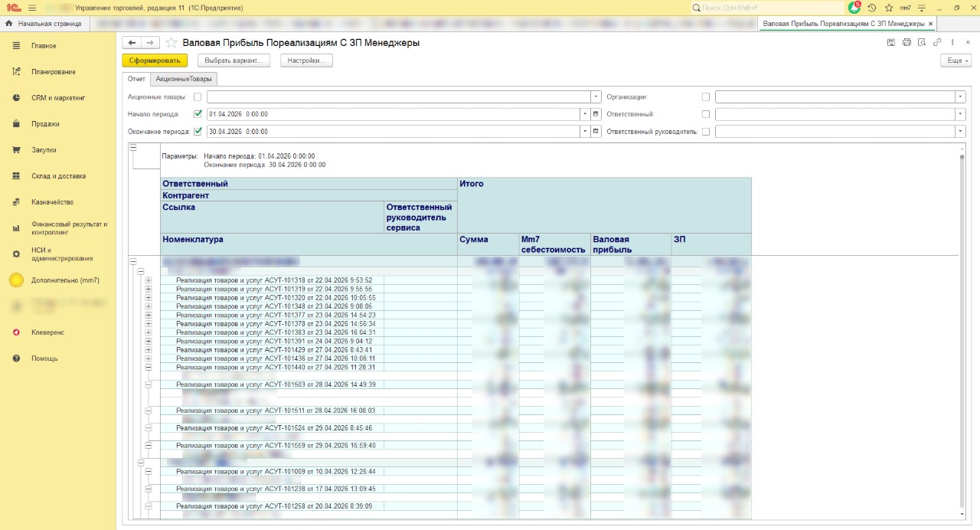Open the 1C main menu hamburger icon
This screenshot has width=980, height=530.
coord(31,8)
